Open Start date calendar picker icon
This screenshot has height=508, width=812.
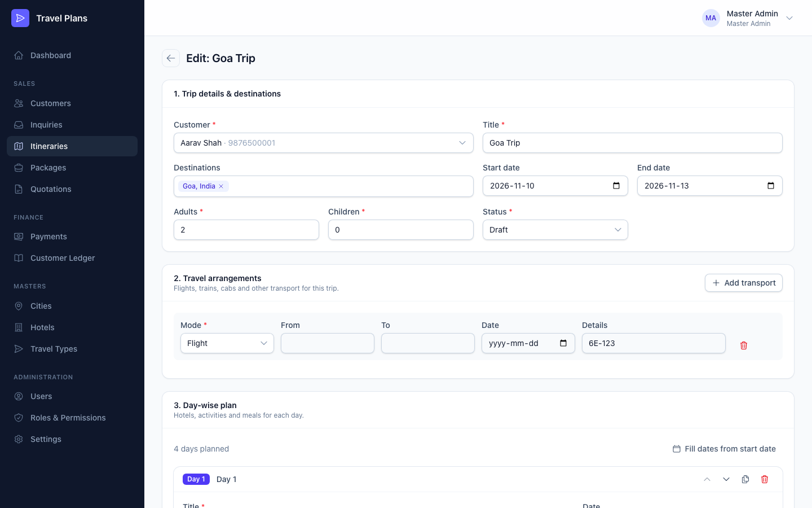tap(616, 186)
